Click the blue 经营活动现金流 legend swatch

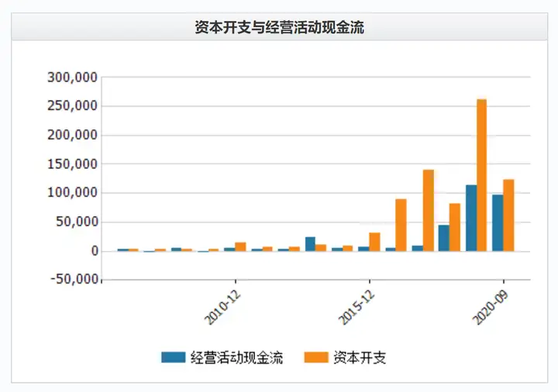pyautogui.click(x=174, y=357)
